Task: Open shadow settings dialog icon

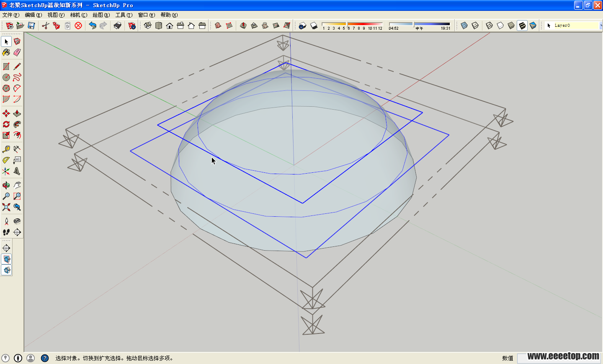Action: (302, 26)
